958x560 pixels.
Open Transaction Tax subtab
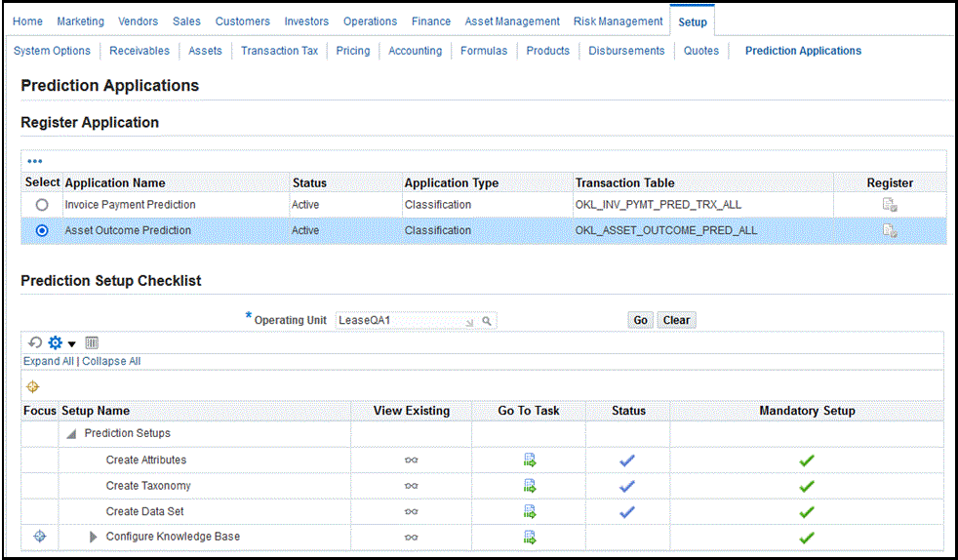pyautogui.click(x=279, y=51)
